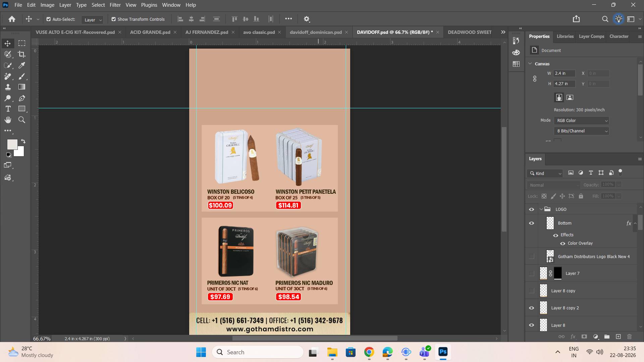644x362 pixels.
Task: Open the Libraries panel tab
Action: [x=565, y=36]
